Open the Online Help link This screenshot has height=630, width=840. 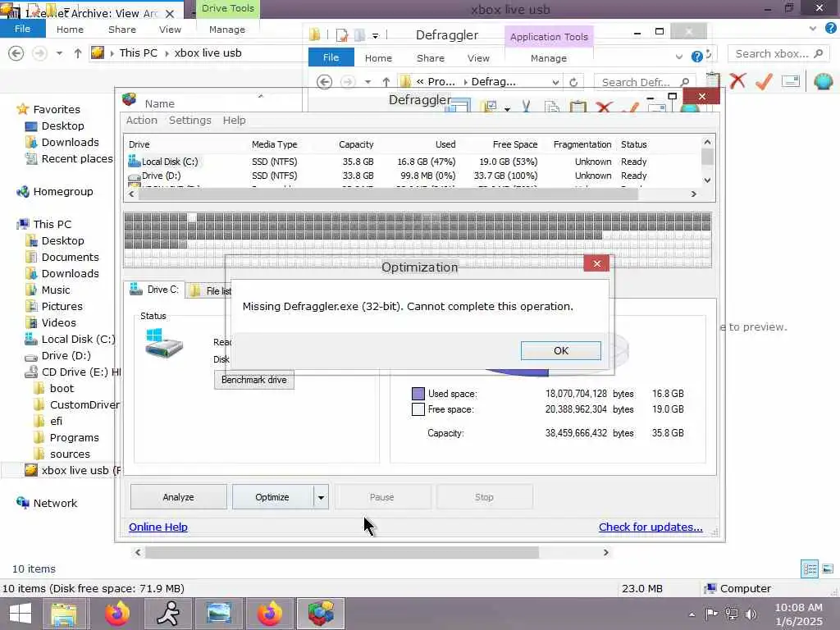158,527
